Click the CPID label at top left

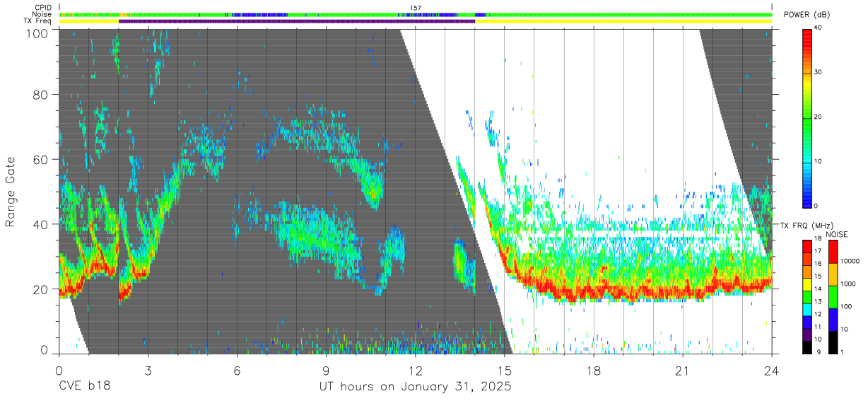pyautogui.click(x=43, y=8)
